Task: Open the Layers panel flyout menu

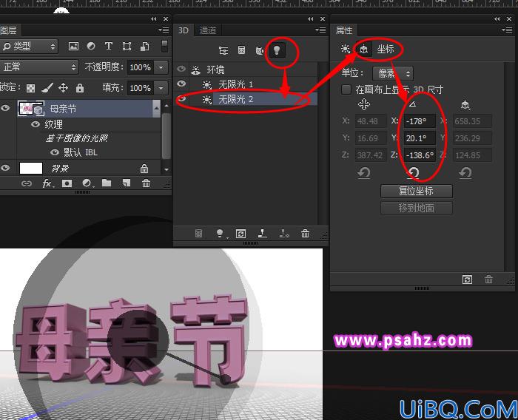Action: 164,30
